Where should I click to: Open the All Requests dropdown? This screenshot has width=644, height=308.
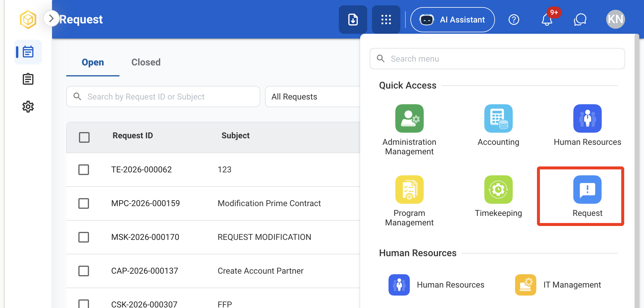(x=313, y=97)
